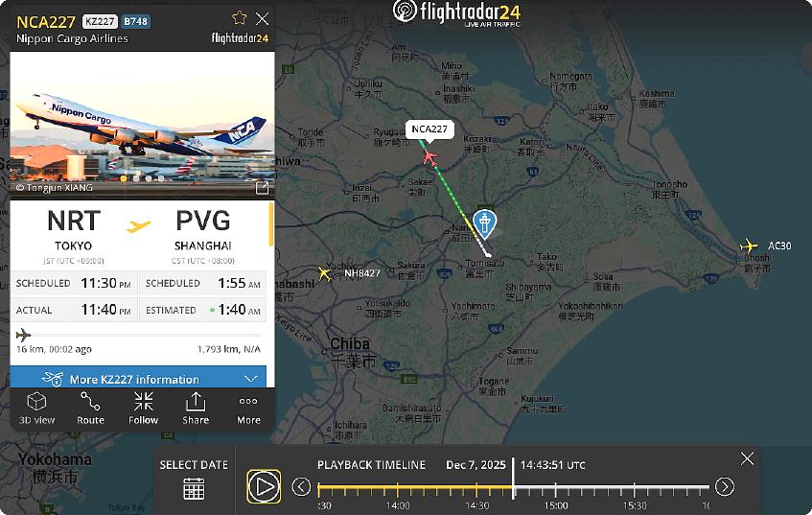Viewport: 812px width, 515px height.
Task: Select the red NCA227 aircraft on map
Action: click(429, 157)
